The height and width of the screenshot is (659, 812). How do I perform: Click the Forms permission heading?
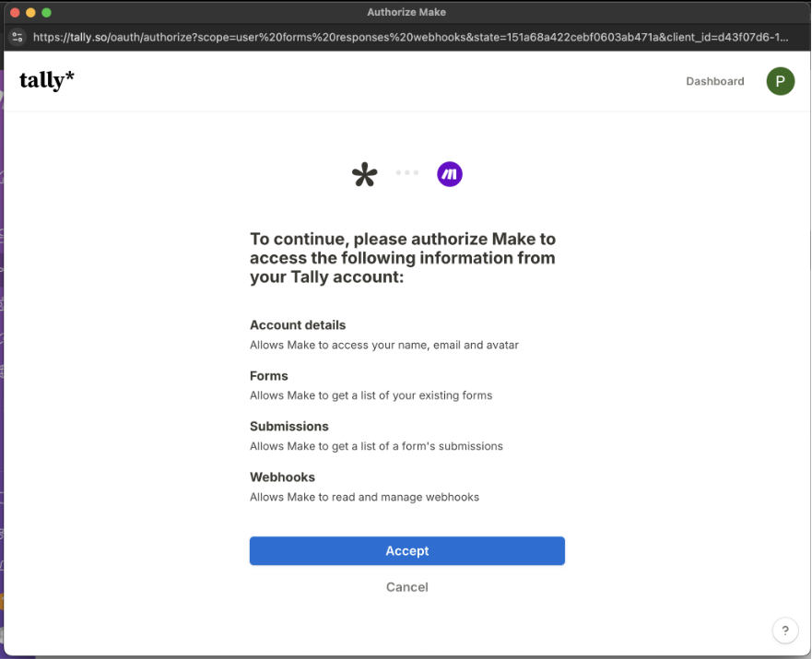[x=269, y=376]
